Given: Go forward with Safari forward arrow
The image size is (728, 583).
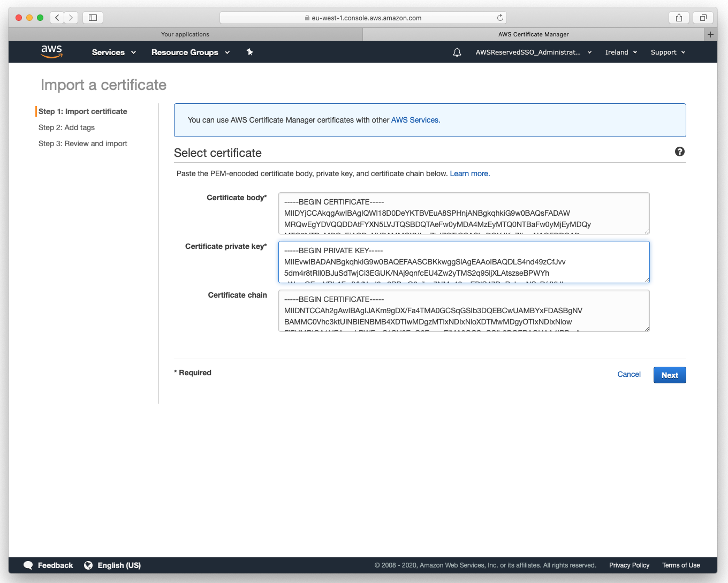Looking at the screenshot, I should 71,18.
